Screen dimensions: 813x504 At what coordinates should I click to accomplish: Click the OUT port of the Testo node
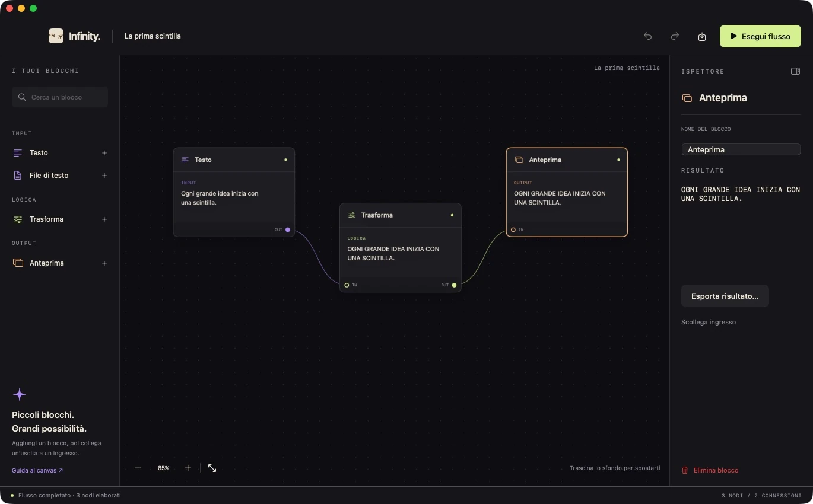click(288, 229)
